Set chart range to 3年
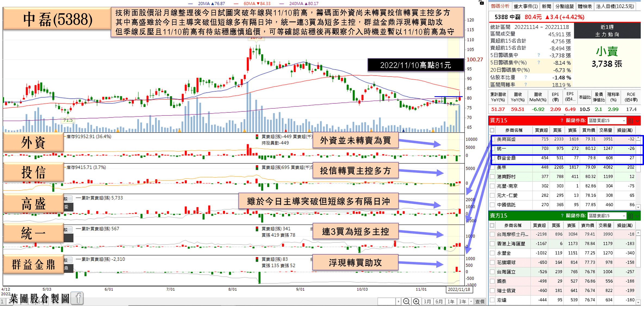 click(x=463, y=301)
